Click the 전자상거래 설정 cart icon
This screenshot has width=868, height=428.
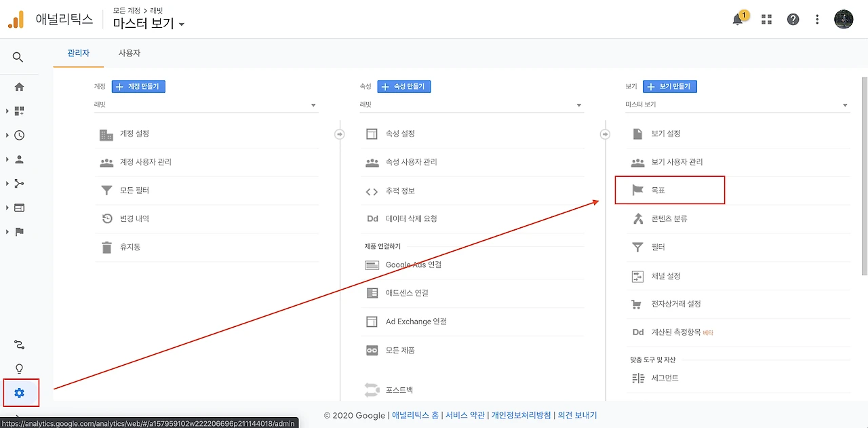637,304
